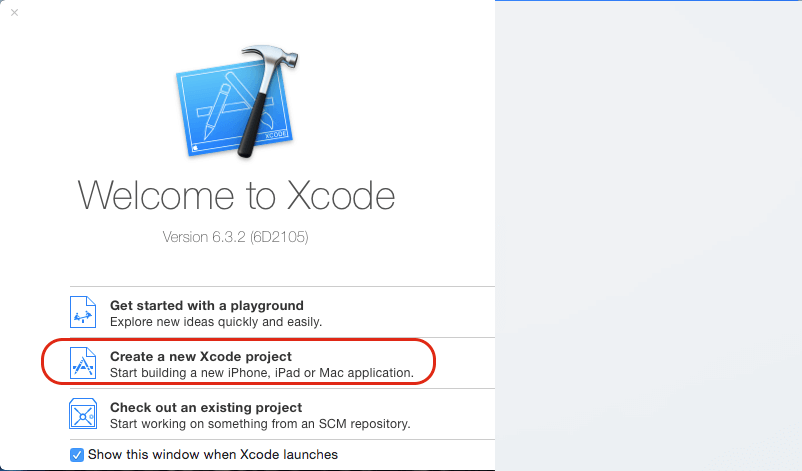Click 'Explore new ideas quickly and easily' text

tap(216, 322)
